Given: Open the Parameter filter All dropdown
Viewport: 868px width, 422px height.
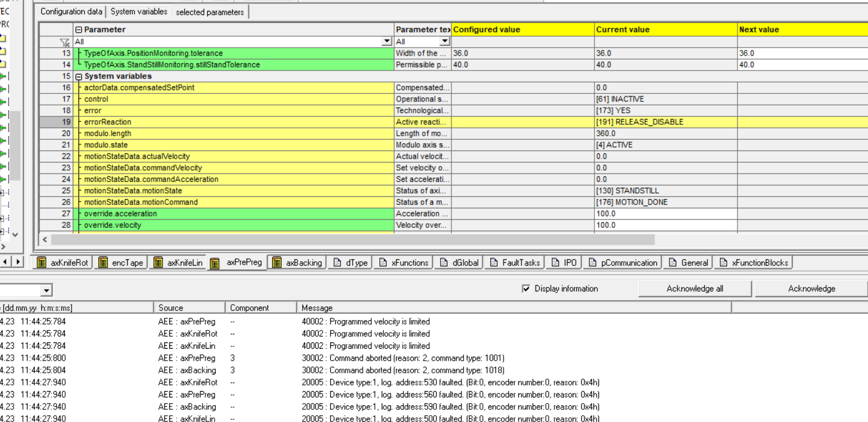Looking at the screenshot, I should click(x=387, y=42).
